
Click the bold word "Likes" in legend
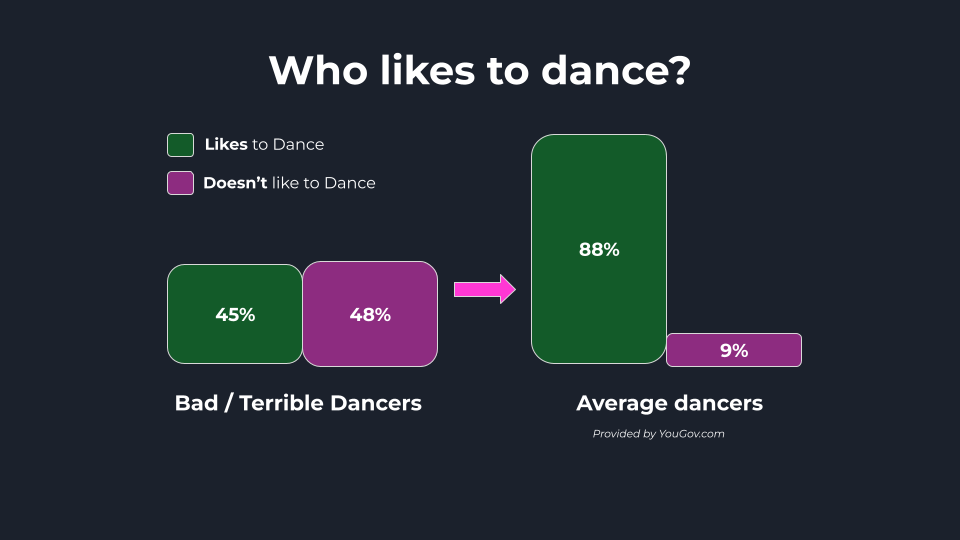226,145
